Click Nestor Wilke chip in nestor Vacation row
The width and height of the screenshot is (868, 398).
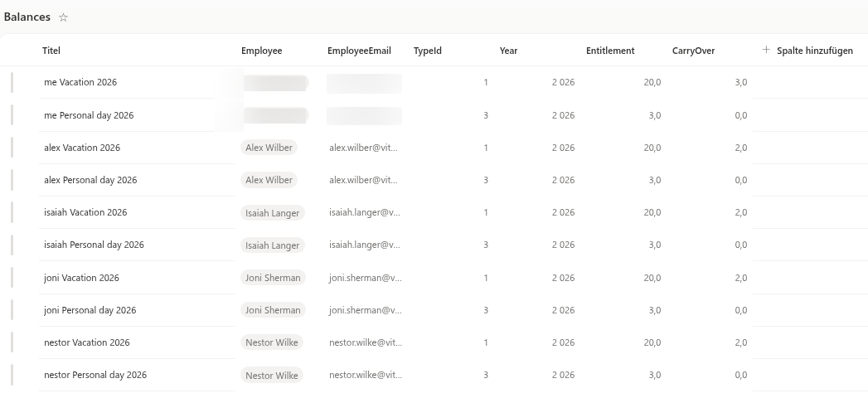[x=272, y=342]
